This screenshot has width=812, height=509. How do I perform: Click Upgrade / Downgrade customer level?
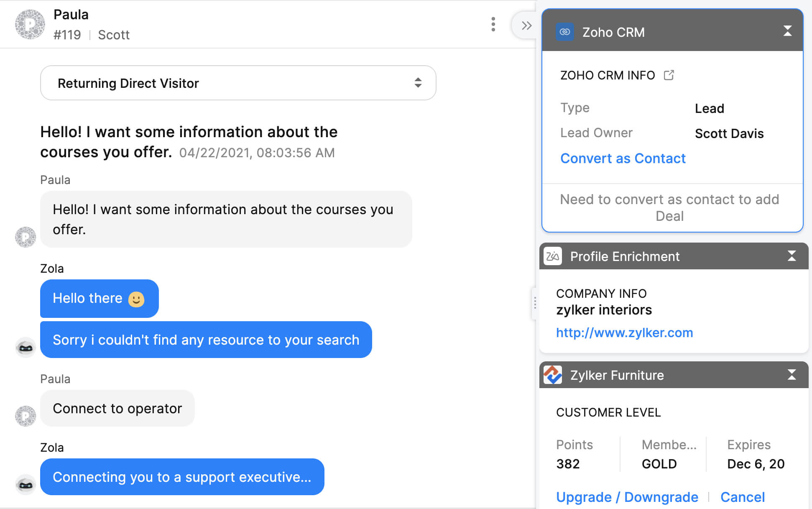627,497
